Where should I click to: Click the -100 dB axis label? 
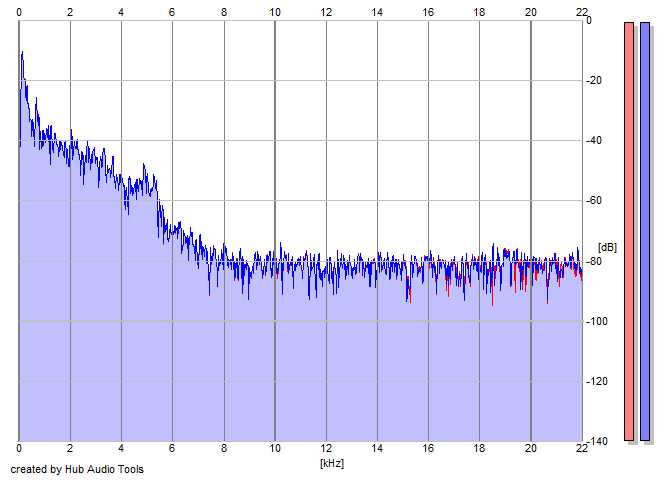(x=597, y=321)
